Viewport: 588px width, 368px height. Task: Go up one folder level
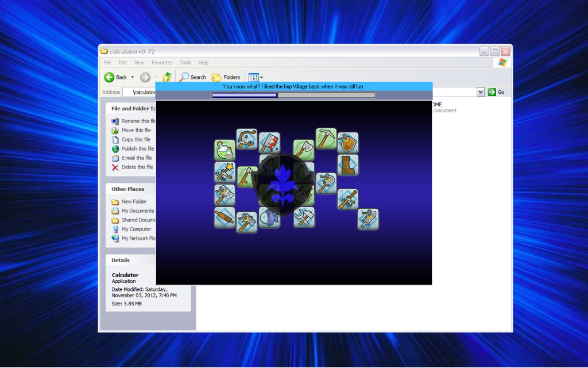[167, 77]
